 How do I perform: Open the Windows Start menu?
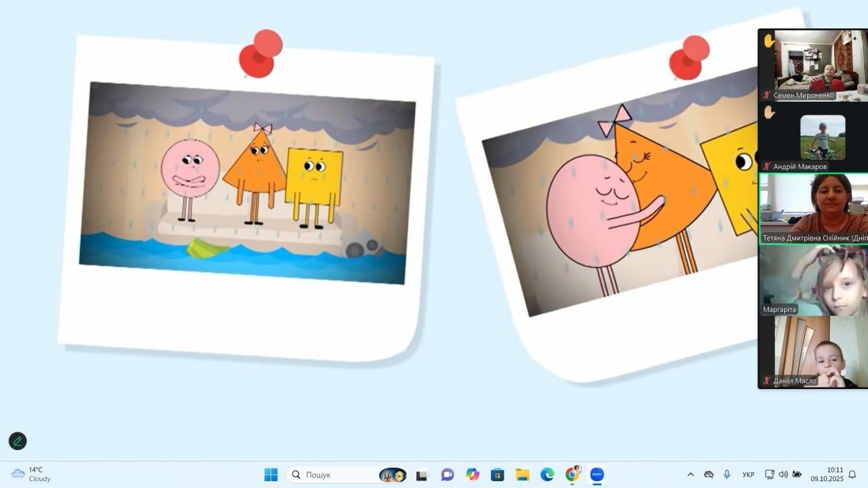271,474
